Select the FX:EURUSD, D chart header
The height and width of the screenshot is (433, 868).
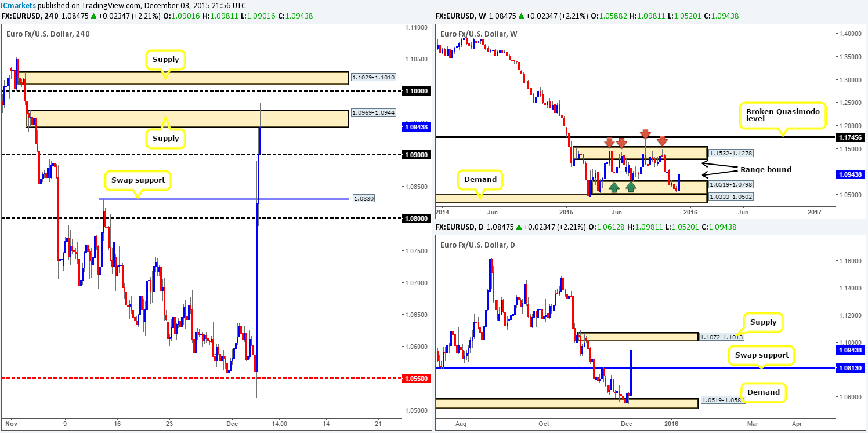(x=458, y=227)
